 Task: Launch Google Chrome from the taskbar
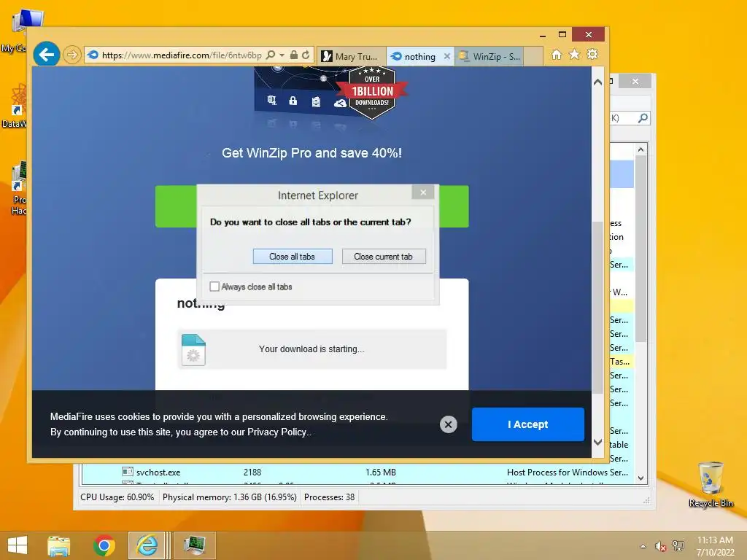(x=104, y=545)
